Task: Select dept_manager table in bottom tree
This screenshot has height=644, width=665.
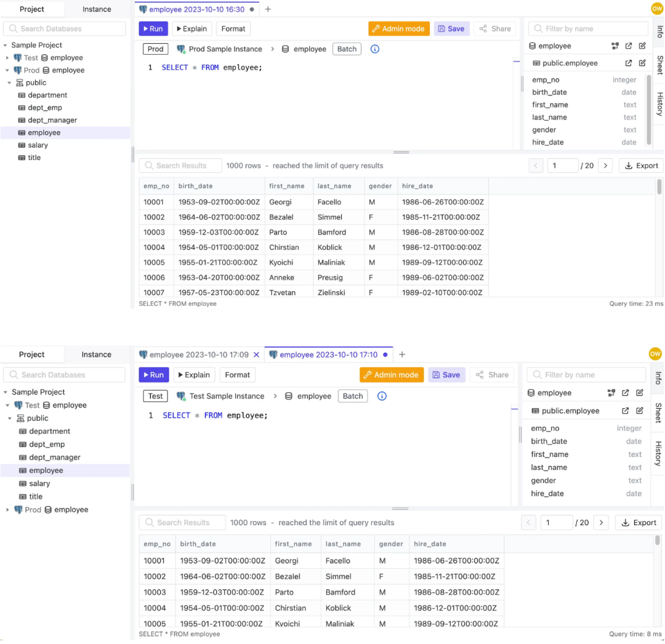Action: [x=55, y=457]
